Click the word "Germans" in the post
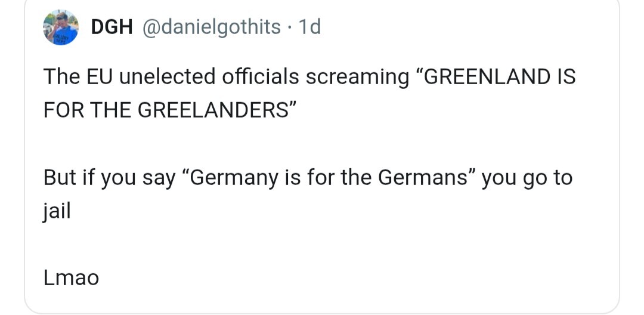The height and width of the screenshot is (315, 644). point(426,178)
